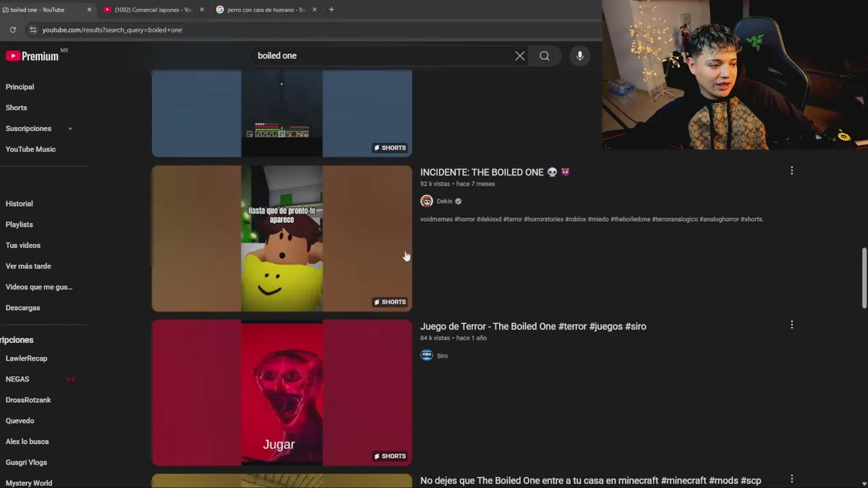Open DrossRotzank subscription channel

(x=28, y=400)
